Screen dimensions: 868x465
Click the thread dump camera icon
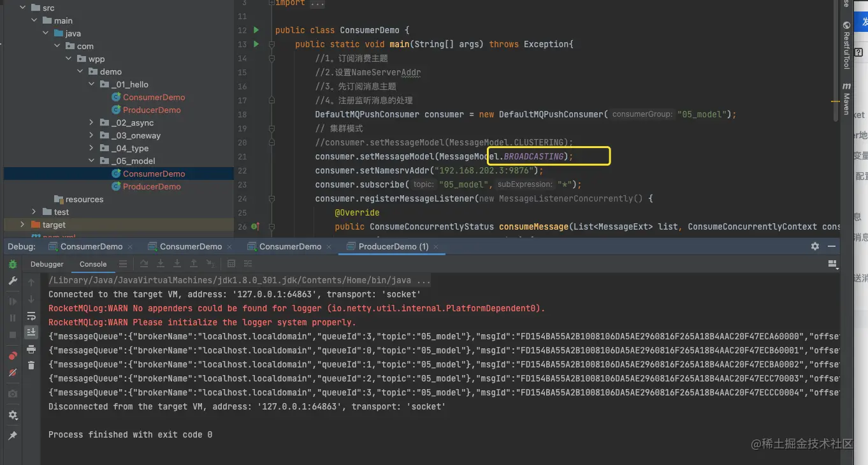13,394
